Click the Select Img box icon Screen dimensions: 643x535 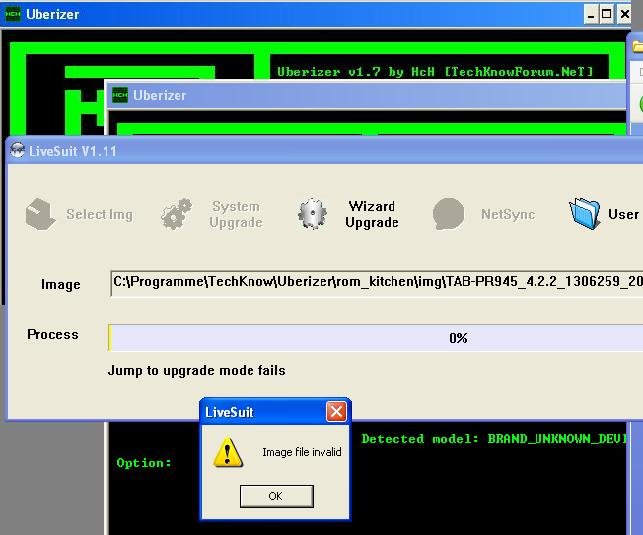tap(40, 214)
